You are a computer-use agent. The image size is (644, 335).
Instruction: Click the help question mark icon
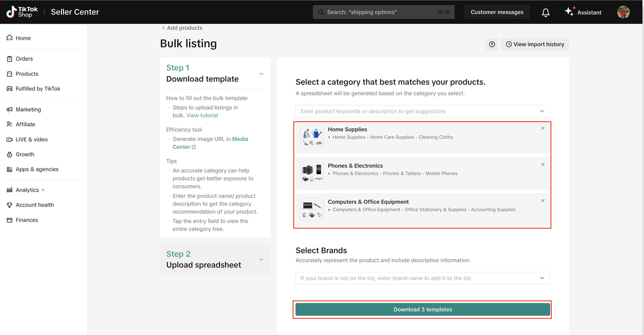(x=492, y=44)
